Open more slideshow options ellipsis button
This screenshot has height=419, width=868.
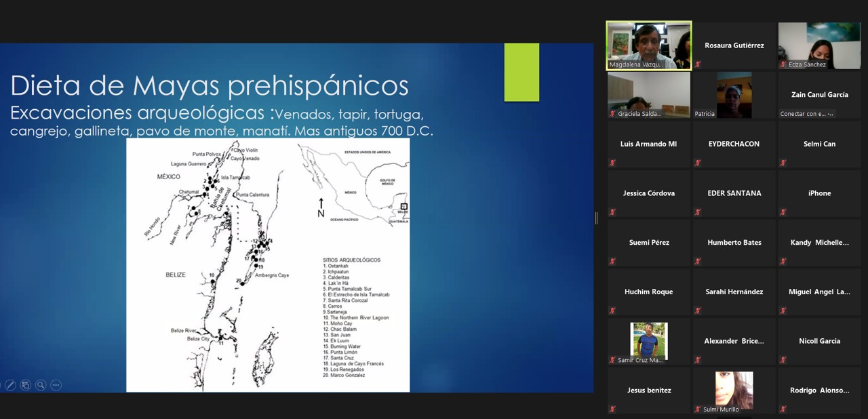[56, 385]
